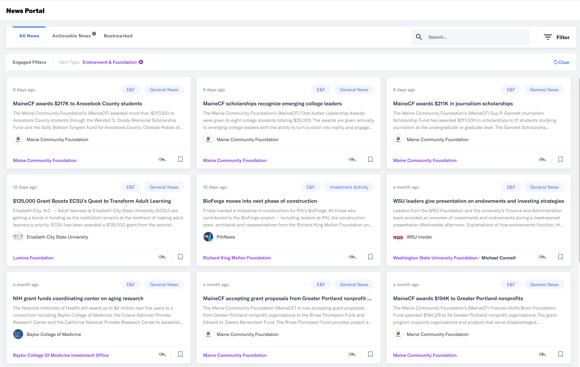Viewport: 580px width, 367px height.
Task: Share the MaineCF $217K Aroostook County article
Action: pyautogui.click(x=162, y=159)
